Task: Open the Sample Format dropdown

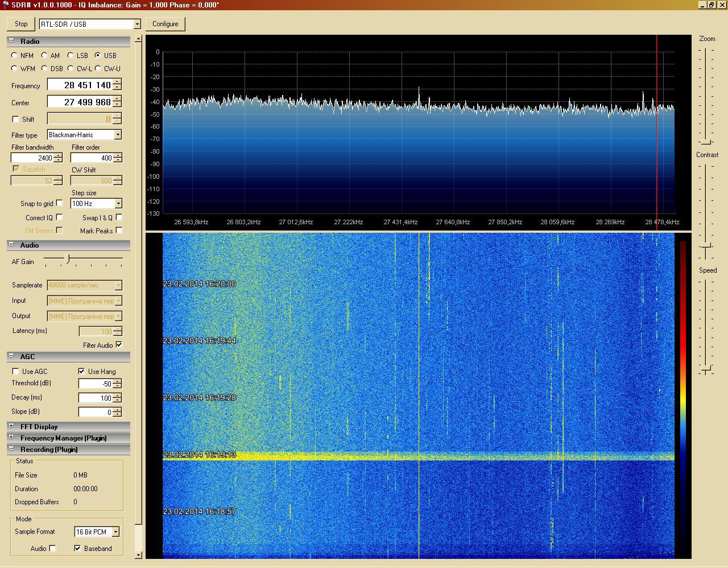Action: 115,532
